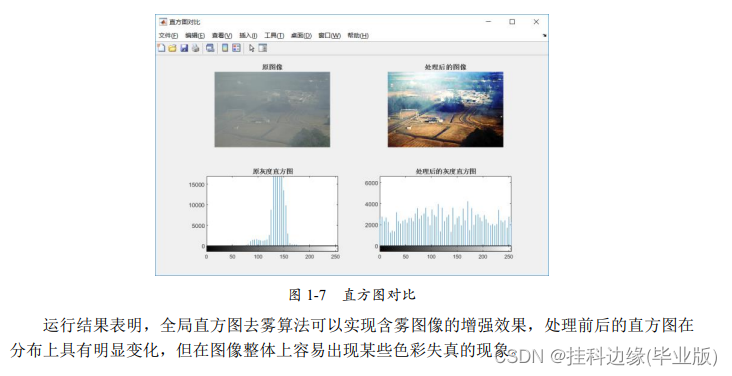Open the 文件(F) menu
The height and width of the screenshot is (376, 732).
pyautogui.click(x=168, y=35)
